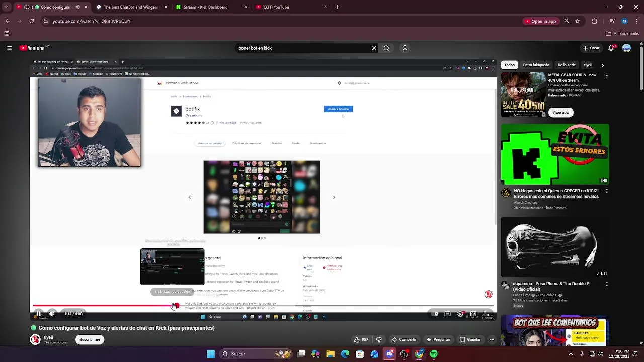Screen dimensions: 644x362
Task: Open YouTube account avatar menu
Action: tap(626, 48)
